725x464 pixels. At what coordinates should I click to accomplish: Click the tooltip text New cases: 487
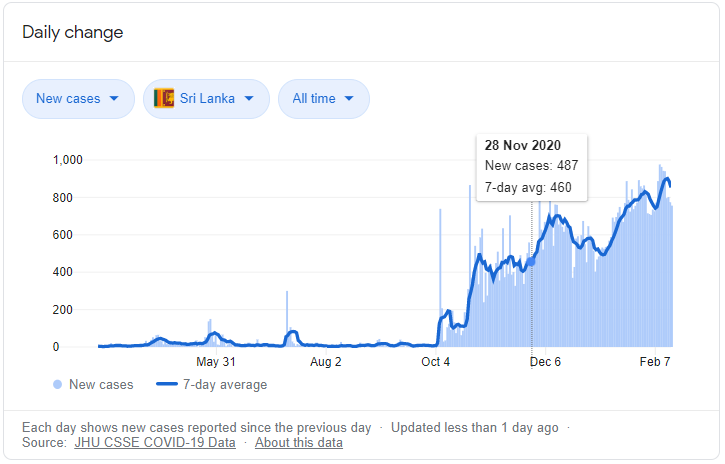pos(531,165)
